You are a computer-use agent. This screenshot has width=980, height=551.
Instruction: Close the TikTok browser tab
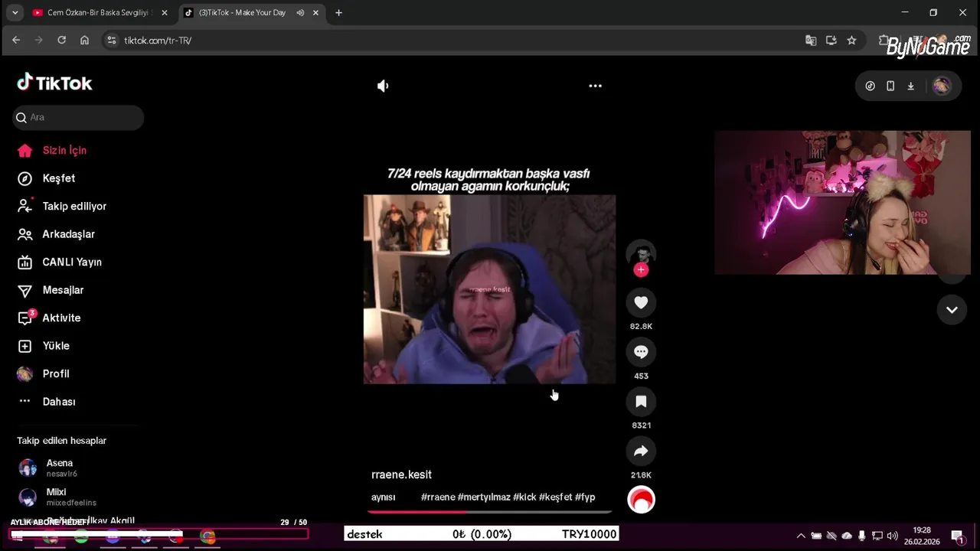click(315, 13)
